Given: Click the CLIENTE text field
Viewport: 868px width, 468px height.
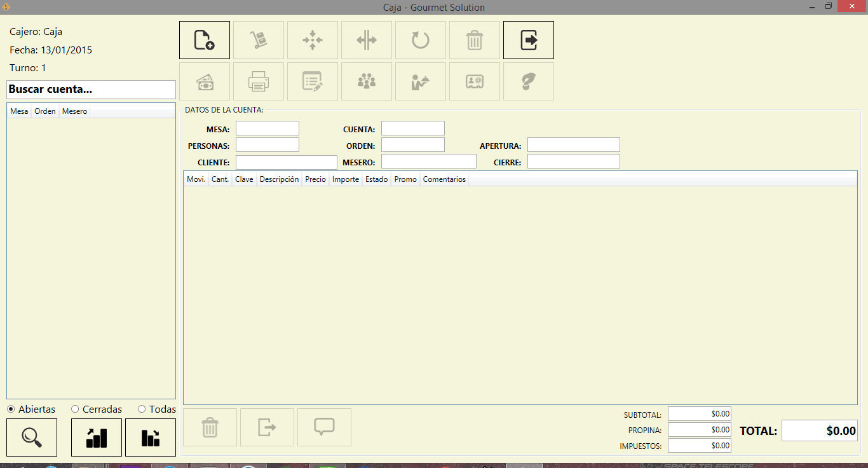Looking at the screenshot, I should tap(286, 162).
